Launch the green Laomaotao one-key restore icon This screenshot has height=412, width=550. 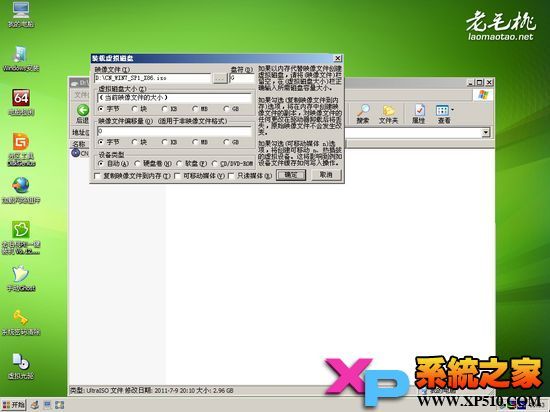click(21, 230)
